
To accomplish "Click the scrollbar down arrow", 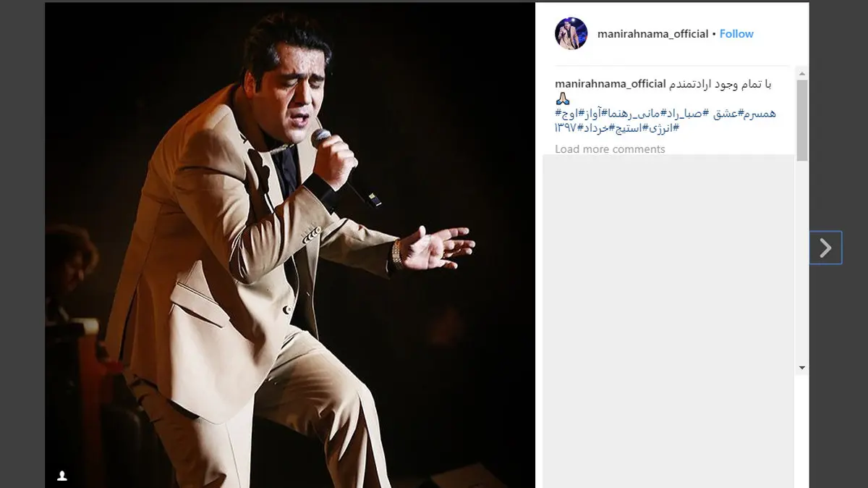I will [x=801, y=368].
